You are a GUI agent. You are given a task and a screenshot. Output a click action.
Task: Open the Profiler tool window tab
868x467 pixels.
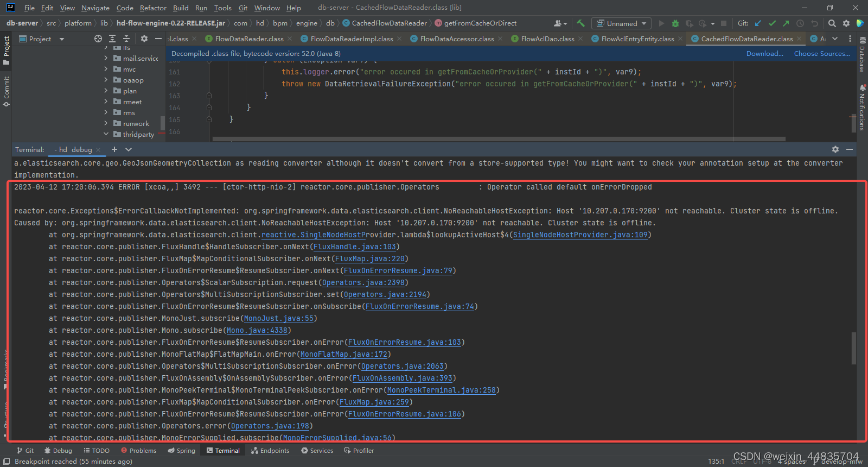359,451
